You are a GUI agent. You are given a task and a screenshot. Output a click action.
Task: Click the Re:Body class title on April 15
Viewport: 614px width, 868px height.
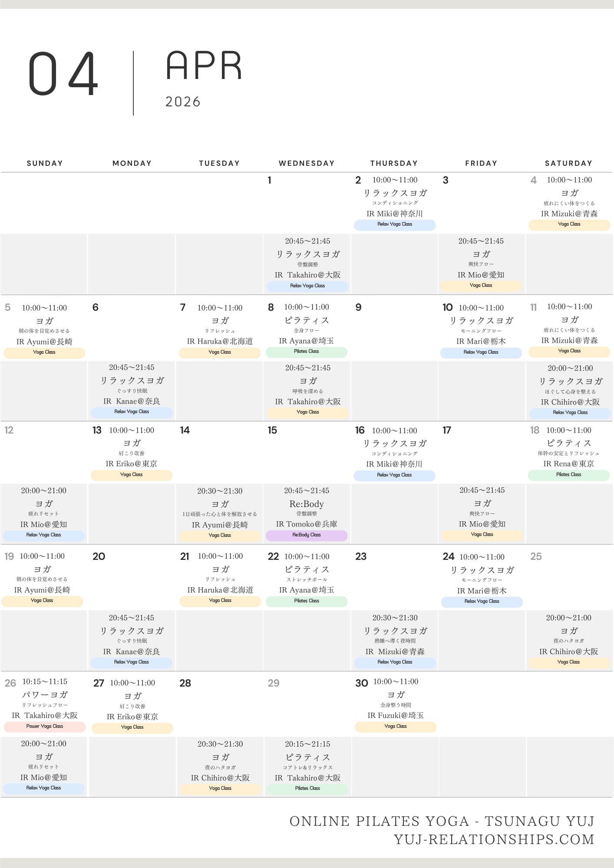click(x=307, y=504)
